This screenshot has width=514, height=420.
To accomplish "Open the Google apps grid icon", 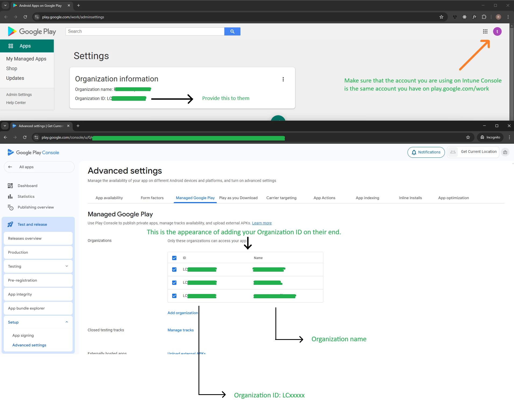I will [x=485, y=31].
